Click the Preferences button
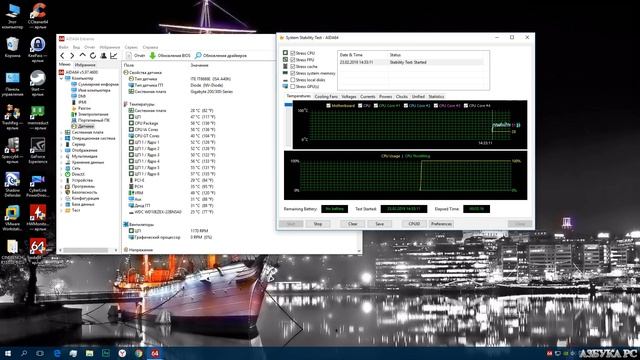 coord(441,224)
